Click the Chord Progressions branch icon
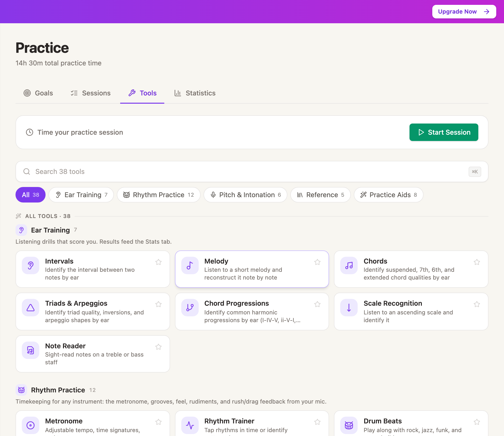Image resolution: width=504 pixels, height=436 pixels. [190, 308]
